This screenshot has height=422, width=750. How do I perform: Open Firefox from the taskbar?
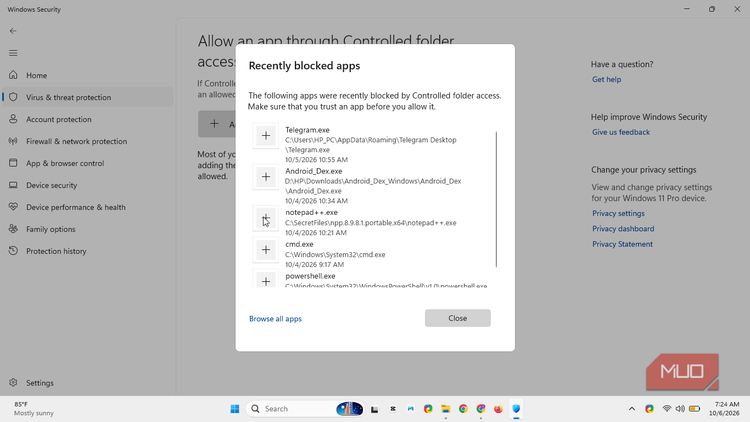pyautogui.click(x=498, y=409)
